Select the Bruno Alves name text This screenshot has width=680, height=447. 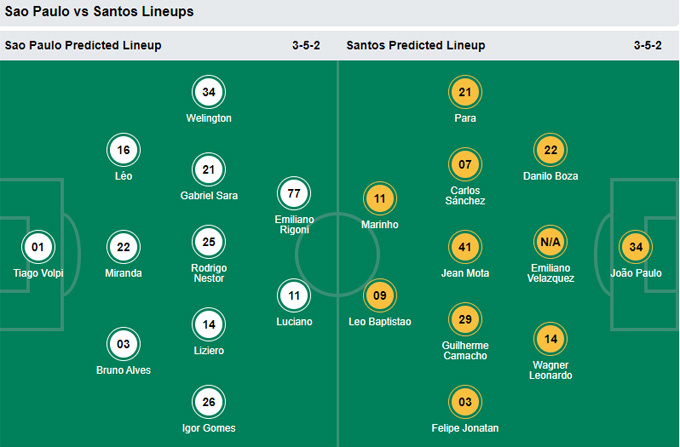tap(124, 370)
